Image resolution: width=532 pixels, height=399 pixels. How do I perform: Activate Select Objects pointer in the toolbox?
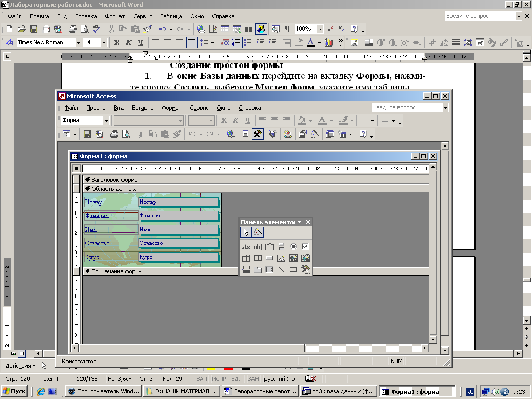(246, 232)
